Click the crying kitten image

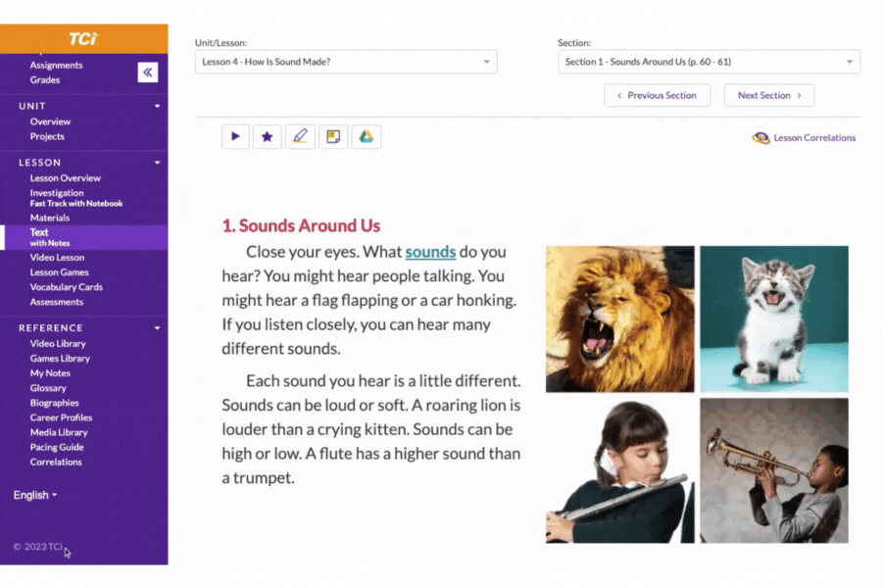[x=774, y=319]
